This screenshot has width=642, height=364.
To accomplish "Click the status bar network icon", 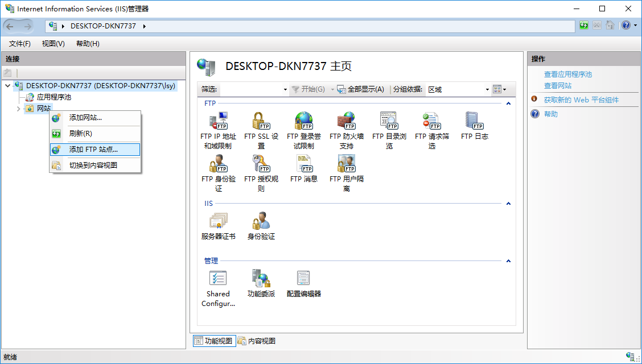I will (x=631, y=356).
